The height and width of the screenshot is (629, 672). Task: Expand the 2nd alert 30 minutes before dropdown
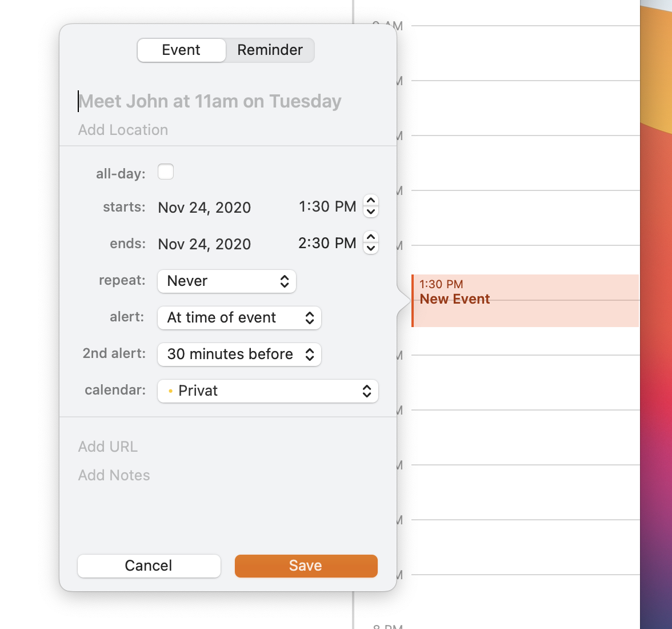click(239, 354)
